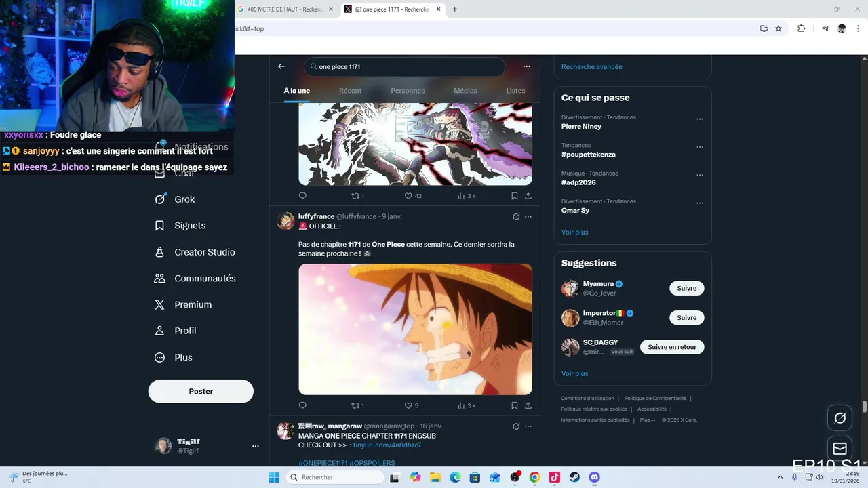Open floating messages button at bottom right

(840, 449)
